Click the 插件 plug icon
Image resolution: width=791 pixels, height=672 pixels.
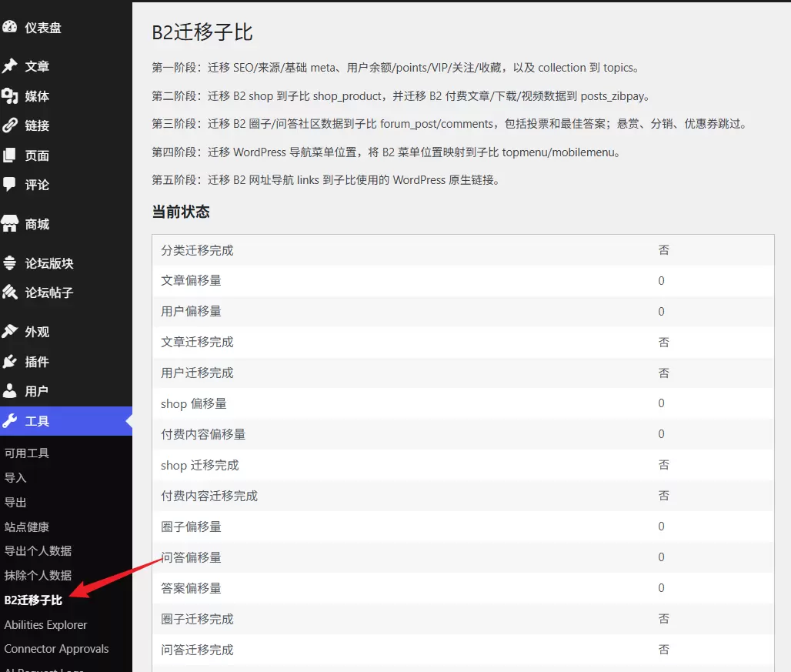[x=9, y=362]
